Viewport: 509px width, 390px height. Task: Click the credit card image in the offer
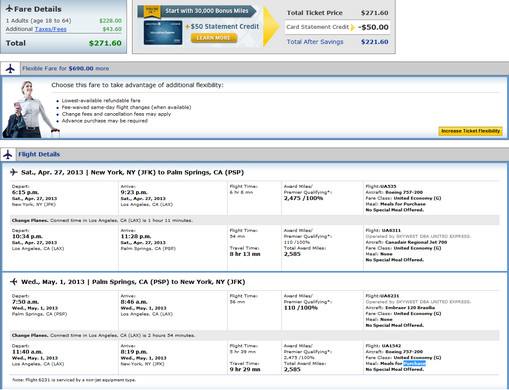point(163,33)
